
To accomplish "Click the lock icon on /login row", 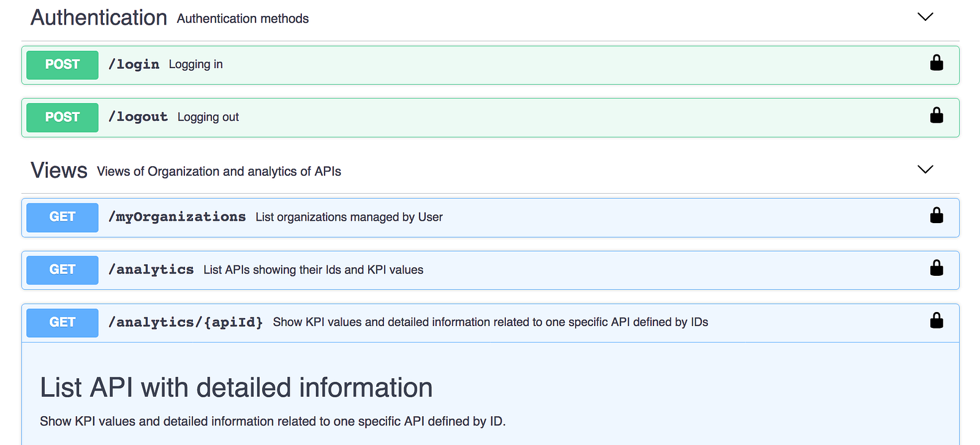I will pos(937,63).
